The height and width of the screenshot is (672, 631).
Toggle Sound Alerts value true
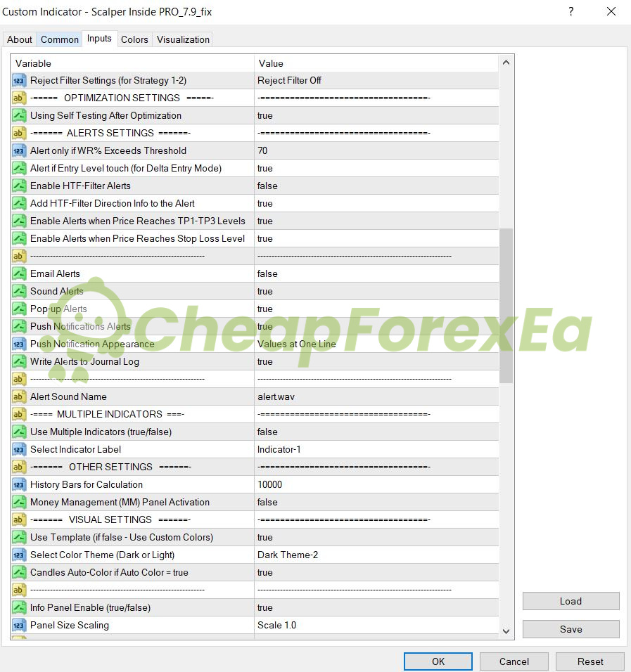376,292
